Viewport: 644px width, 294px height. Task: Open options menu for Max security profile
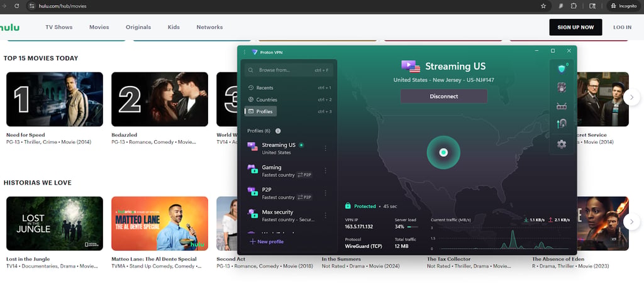[x=325, y=215]
